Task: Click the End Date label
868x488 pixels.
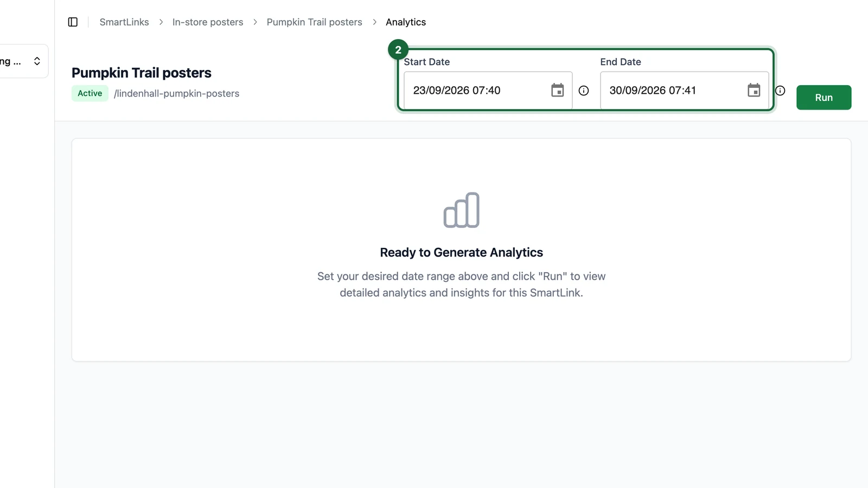Action: coord(621,62)
